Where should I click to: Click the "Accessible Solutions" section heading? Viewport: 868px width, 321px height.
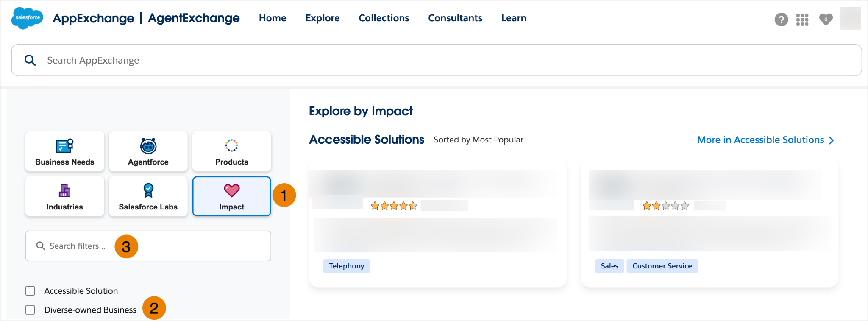coord(367,140)
